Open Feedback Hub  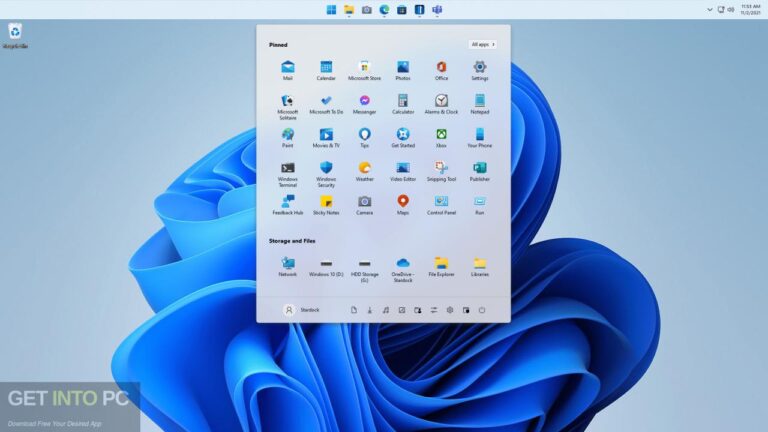click(288, 205)
